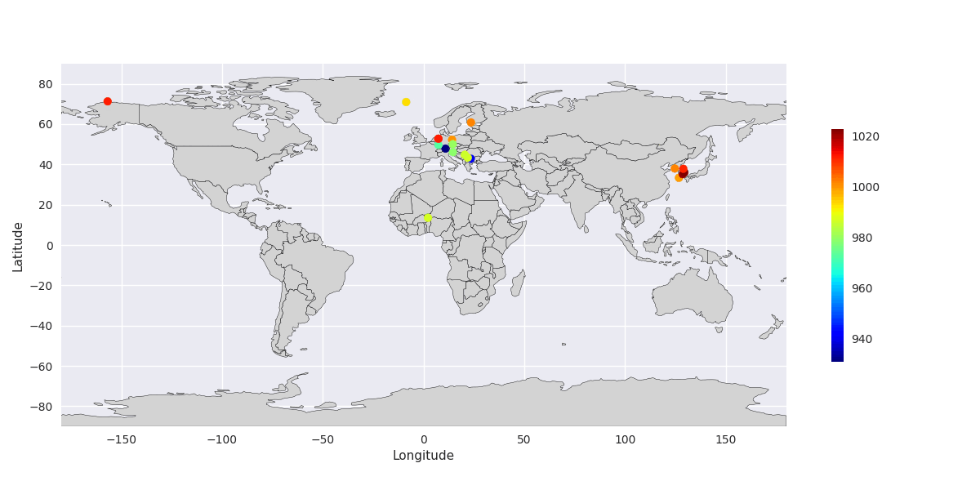The width and height of the screenshot is (980, 490).
Task: Click the orange data point in Finland
Action: click(x=470, y=122)
